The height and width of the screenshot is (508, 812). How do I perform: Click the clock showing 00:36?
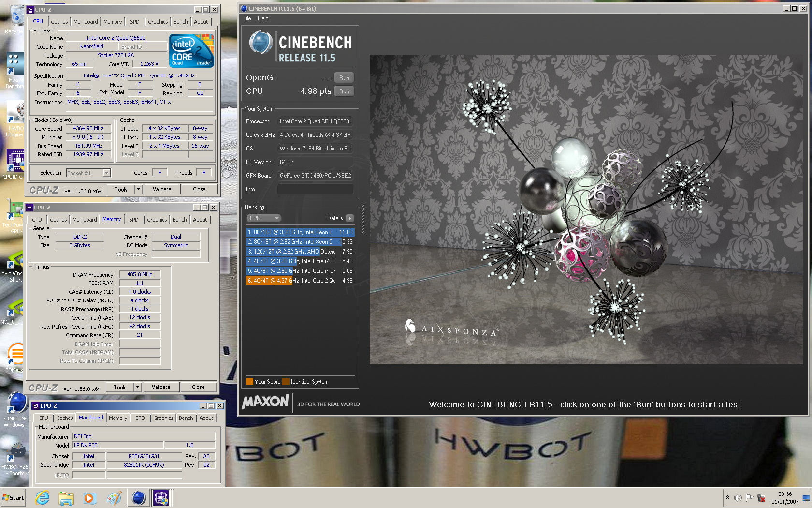[785, 494]
